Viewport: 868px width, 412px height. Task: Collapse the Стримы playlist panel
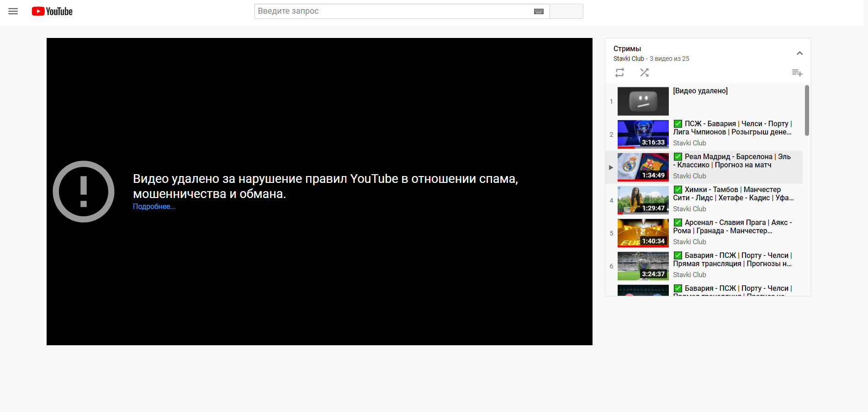click(x=799, y=53)
